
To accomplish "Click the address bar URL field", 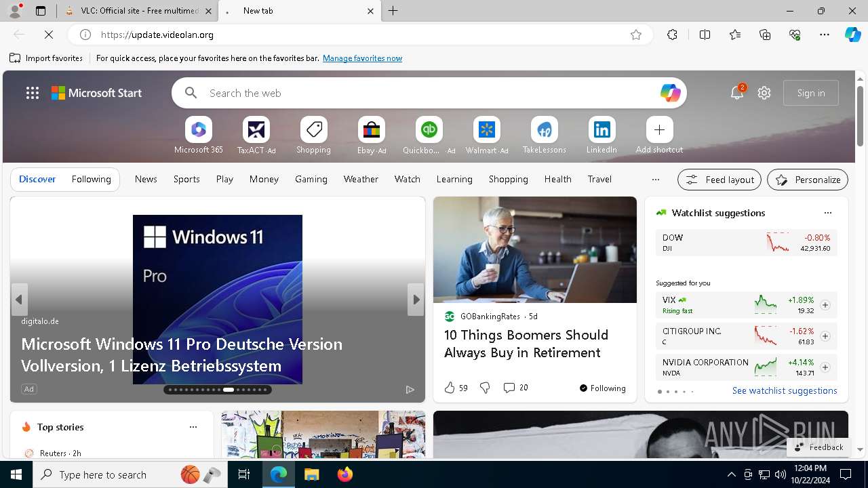I will (359, 35).
